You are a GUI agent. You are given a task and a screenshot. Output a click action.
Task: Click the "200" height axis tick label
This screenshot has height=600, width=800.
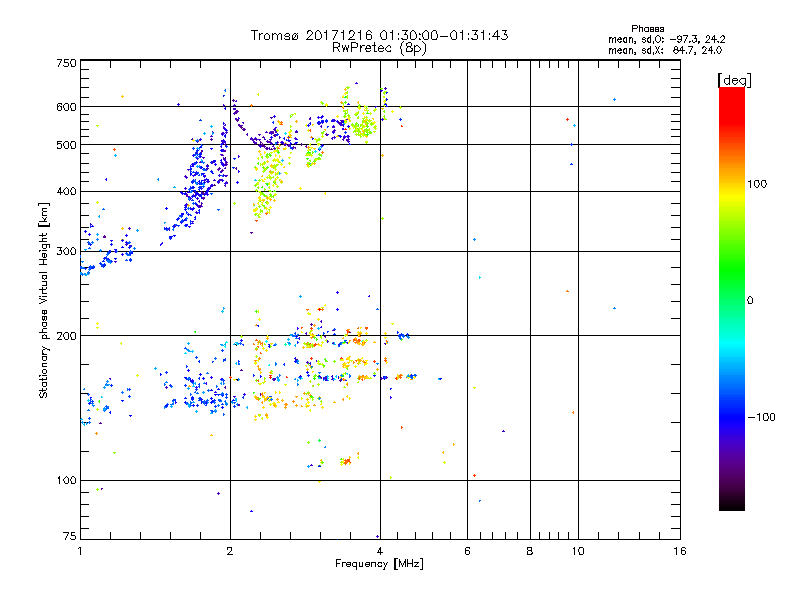(66, 336)
